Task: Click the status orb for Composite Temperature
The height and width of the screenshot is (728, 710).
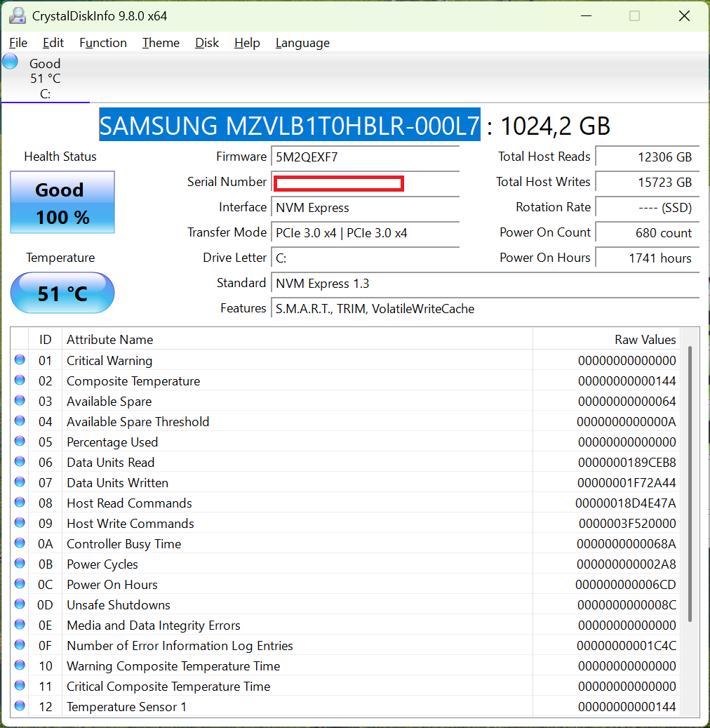Action: click(x=20, y=380)
